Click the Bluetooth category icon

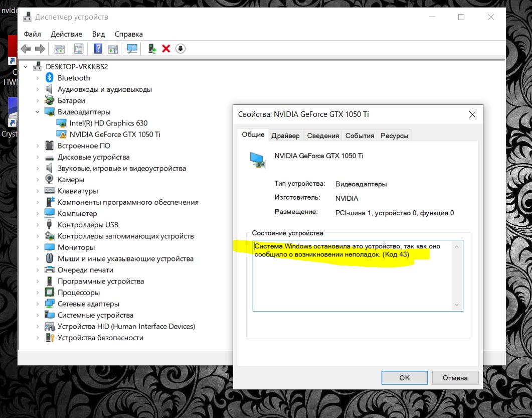tap(50, 78)
